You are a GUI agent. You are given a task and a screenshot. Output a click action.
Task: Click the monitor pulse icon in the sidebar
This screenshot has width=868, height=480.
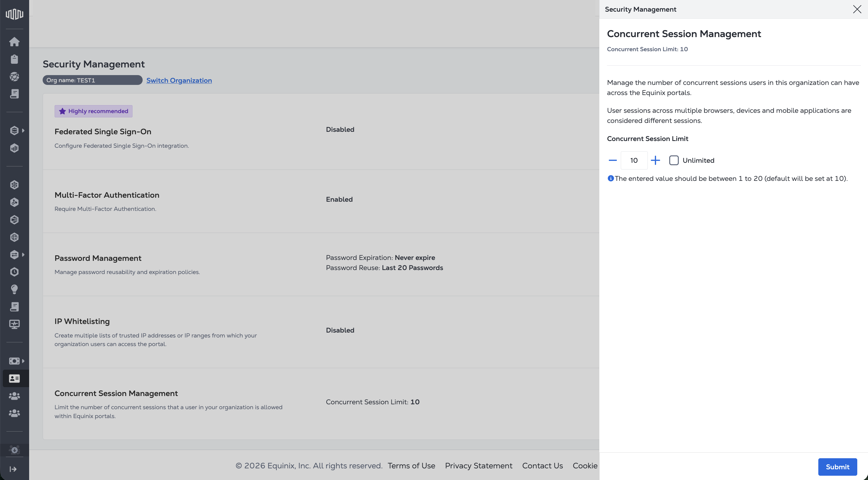click(x=14, y=324)
